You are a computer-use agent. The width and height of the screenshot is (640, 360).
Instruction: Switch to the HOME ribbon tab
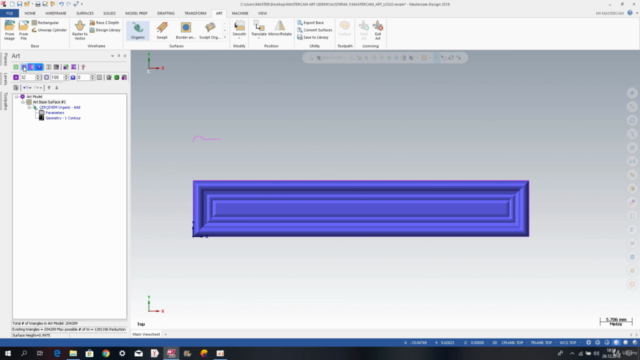click(x=30, y=13)
